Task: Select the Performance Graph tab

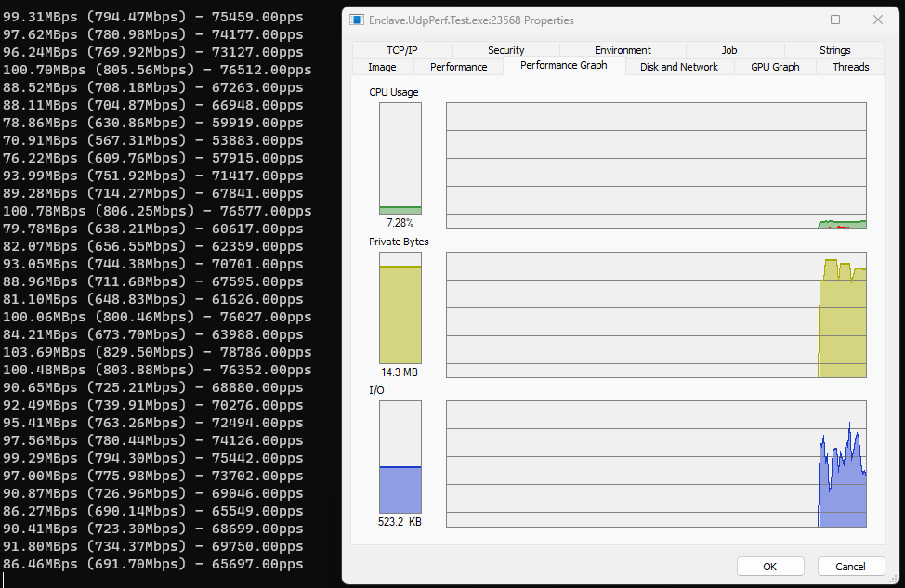Action: tap(564, 65)
